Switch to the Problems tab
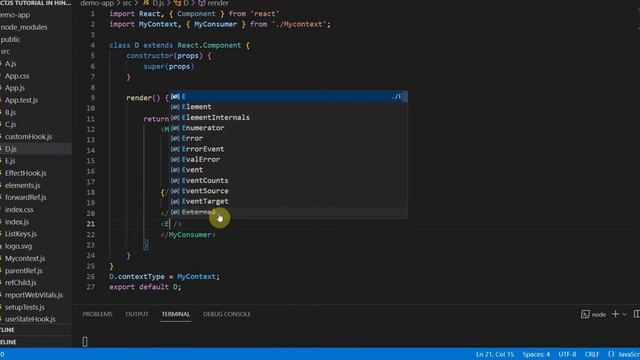 97,314
